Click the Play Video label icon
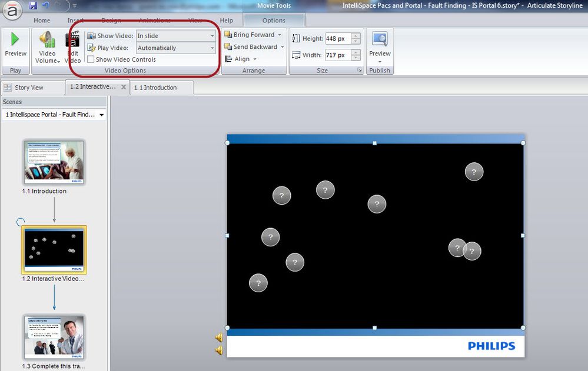The height and width of the screenshot is (371, 588). (91, 48)
